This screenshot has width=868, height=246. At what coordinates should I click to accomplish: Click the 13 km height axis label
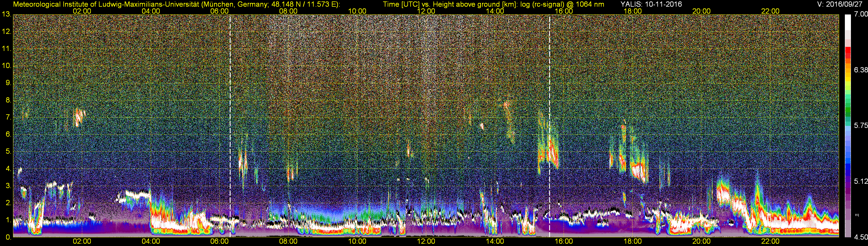6,14
